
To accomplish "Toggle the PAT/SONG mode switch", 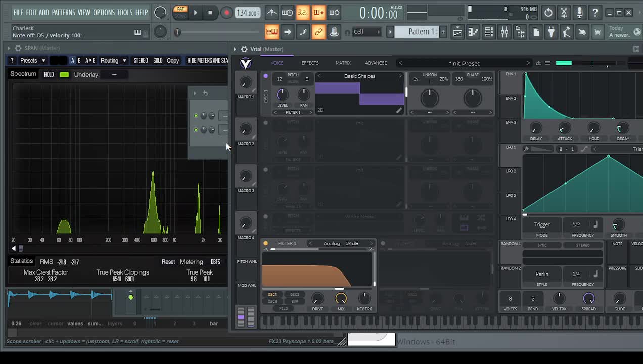I will click(180, 12).
